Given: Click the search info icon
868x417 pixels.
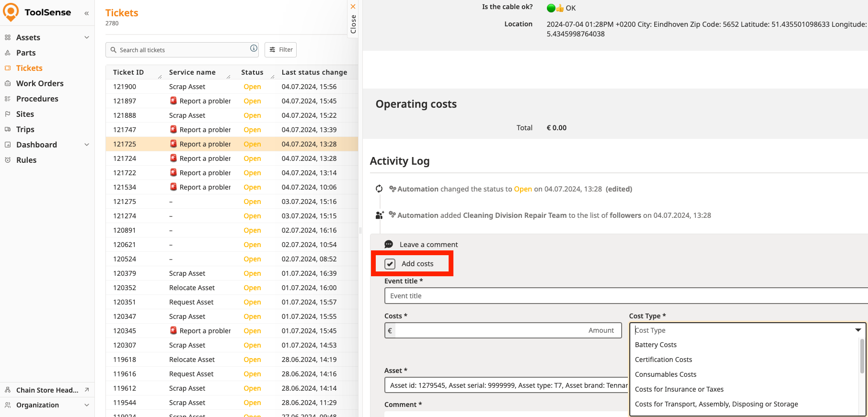Looking at the screenshot, I should (254, 48).
